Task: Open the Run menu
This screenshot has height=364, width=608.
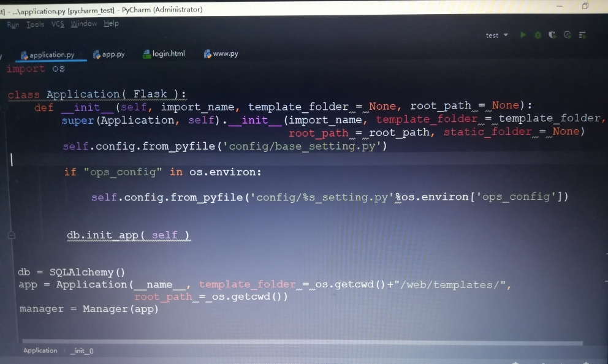Action: point(13,25)
